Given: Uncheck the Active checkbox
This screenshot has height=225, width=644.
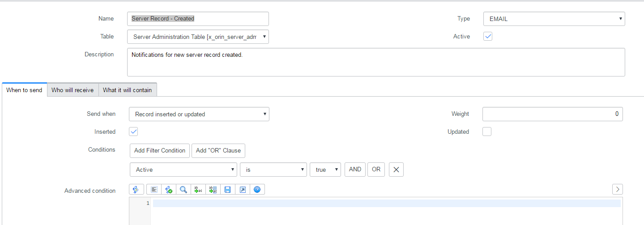Looking at the screenshot, I should coord(488,37).
